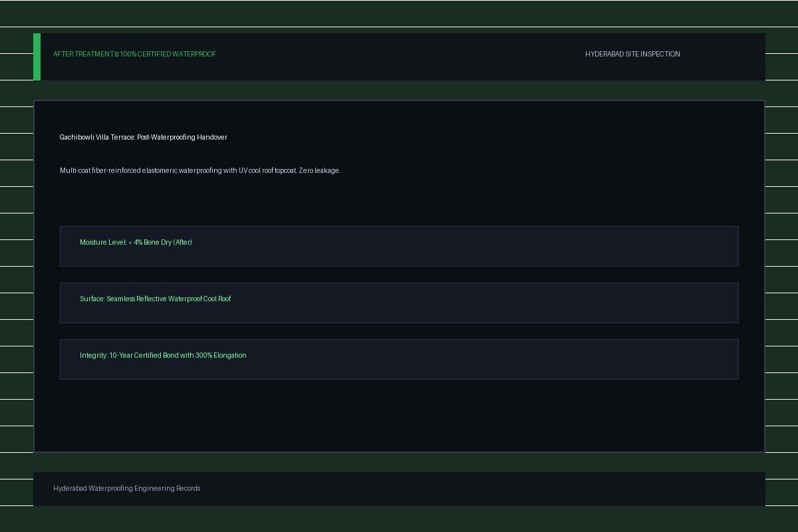The height and width of the screenshot is (532, 798).
Task: Click the green accent bar in the header
Action: [x=37, y=57]
